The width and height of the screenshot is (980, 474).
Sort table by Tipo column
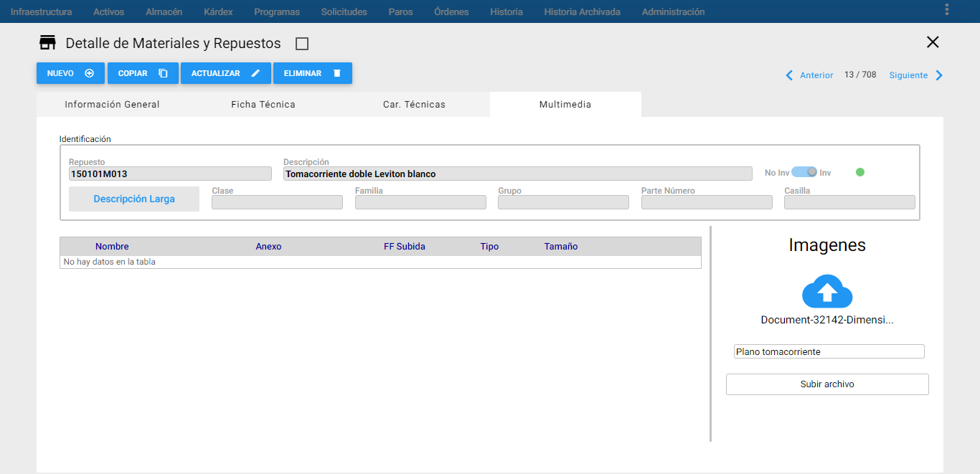pos(489,247)
